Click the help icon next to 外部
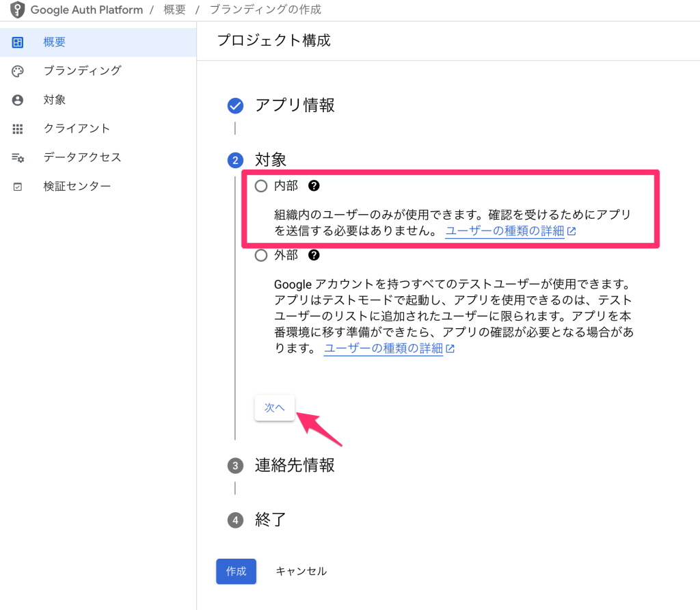Screen dimensions: 700x610 coord(314,255)
